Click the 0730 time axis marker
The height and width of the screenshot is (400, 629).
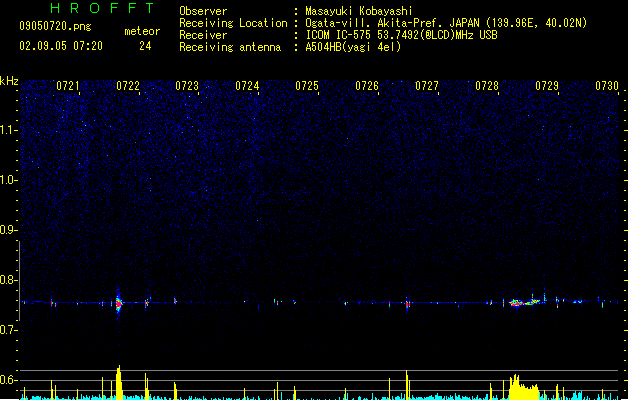coord(607,86)
